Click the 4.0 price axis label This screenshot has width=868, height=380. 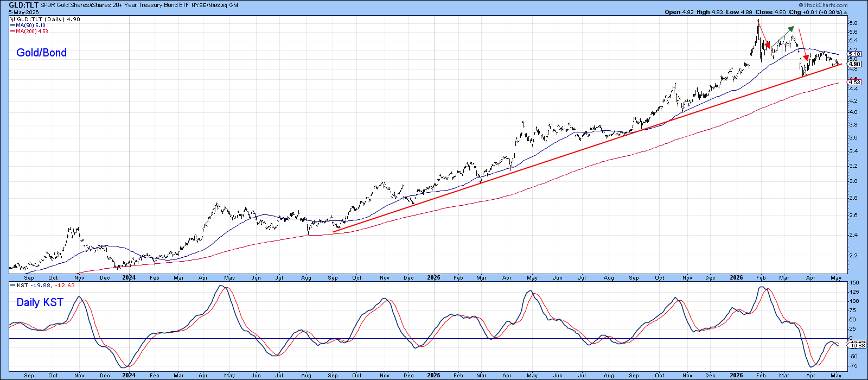[x=853, y=112]
